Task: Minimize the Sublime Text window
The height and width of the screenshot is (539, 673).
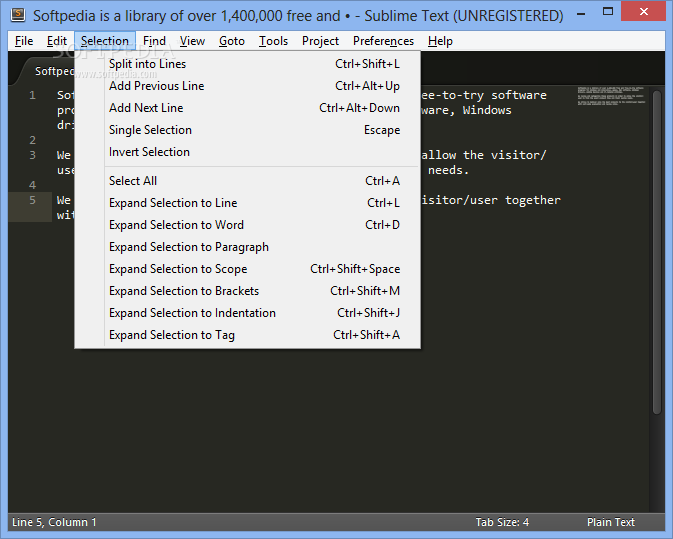Action: (581, 14)
